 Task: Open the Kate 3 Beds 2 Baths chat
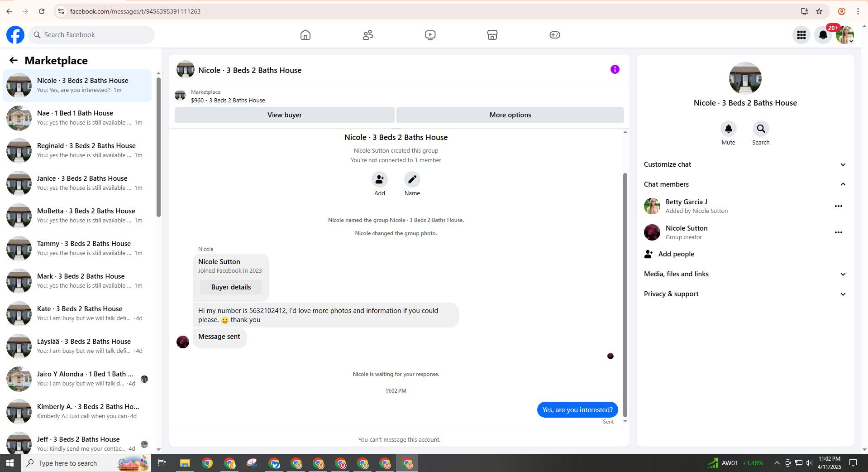coord(77,313)
